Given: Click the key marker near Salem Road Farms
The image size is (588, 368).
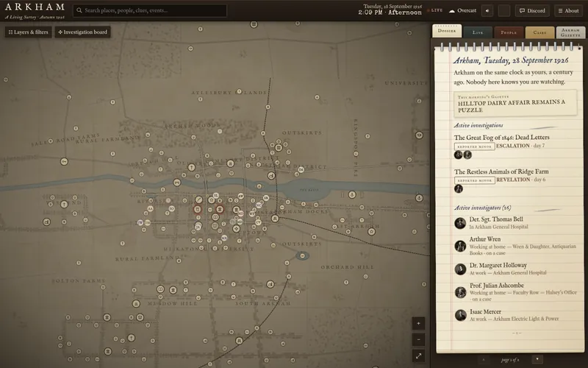Looking at the screenshot, I should (x=64, y=161).
